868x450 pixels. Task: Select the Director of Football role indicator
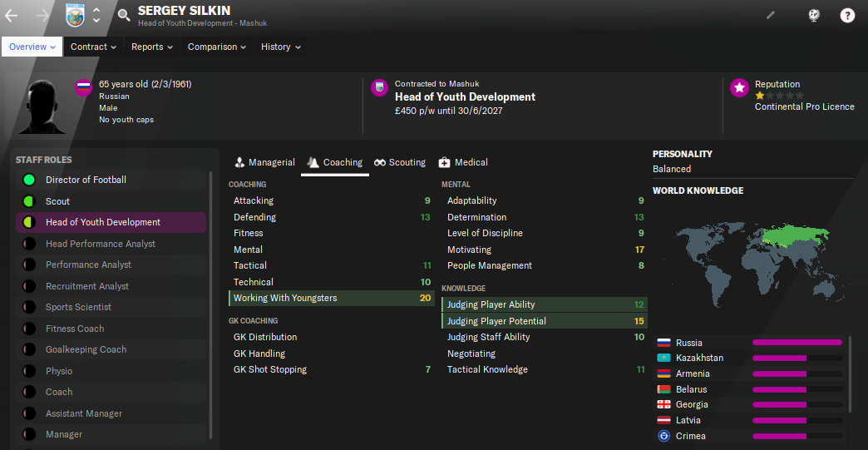click(x=29, y=180)
